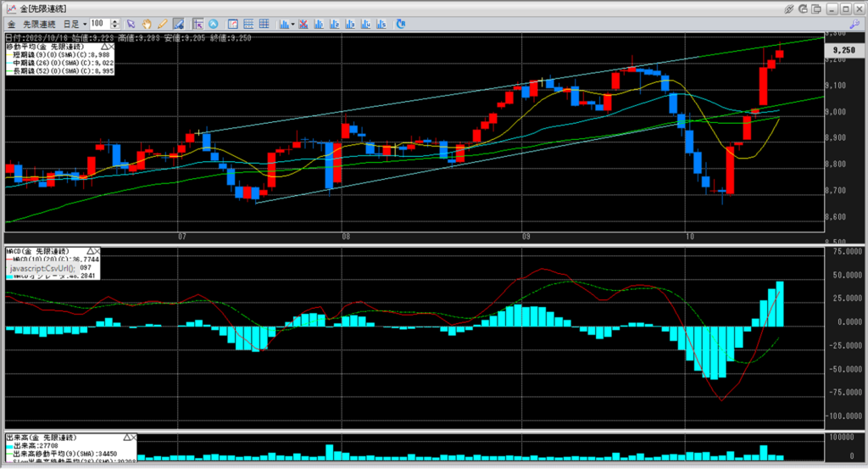Click the reload icon in title bar
The height and width of the screenshot is (469, 868).
click(x=803, y=8)
